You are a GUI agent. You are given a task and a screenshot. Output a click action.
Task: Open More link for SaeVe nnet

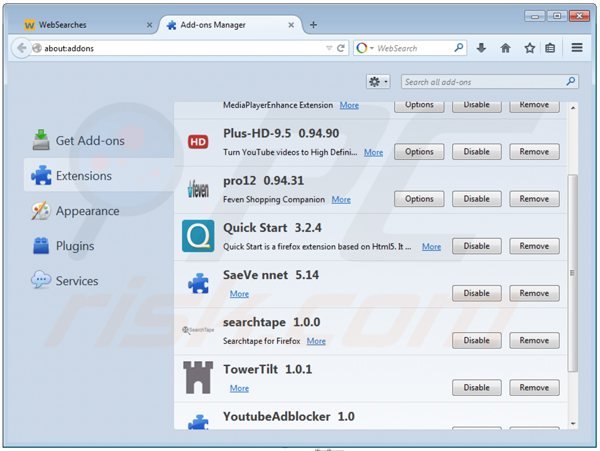pyautogui.click(x=239, y=294)
